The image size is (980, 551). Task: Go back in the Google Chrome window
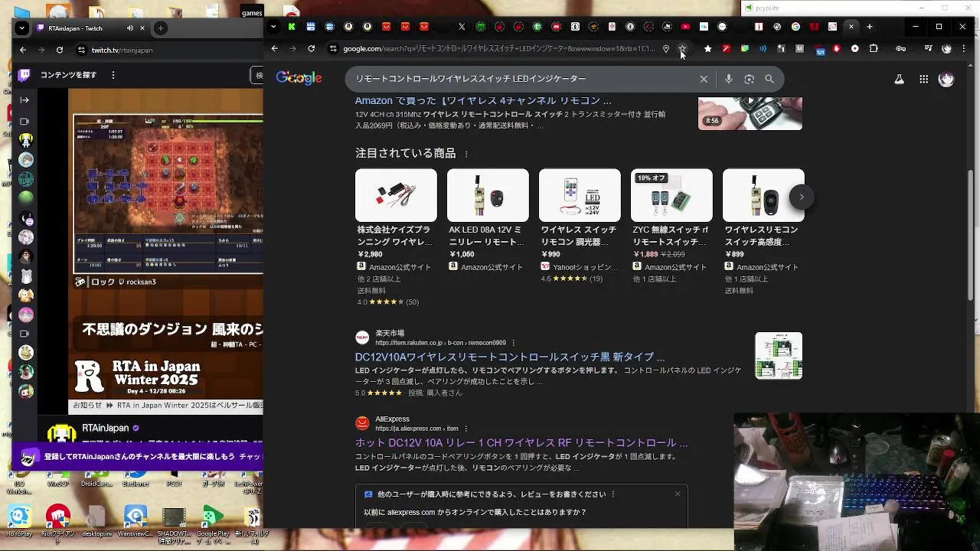pos(275,48)
